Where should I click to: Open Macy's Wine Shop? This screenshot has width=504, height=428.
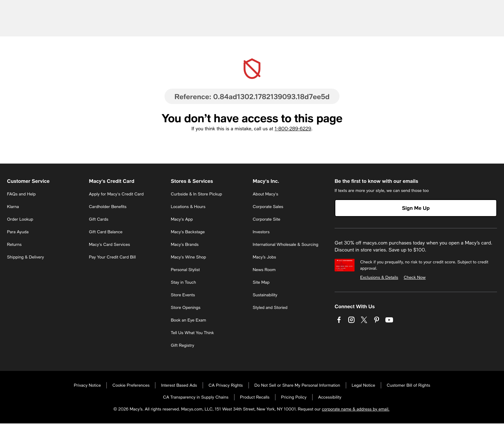tap(188, 257)
